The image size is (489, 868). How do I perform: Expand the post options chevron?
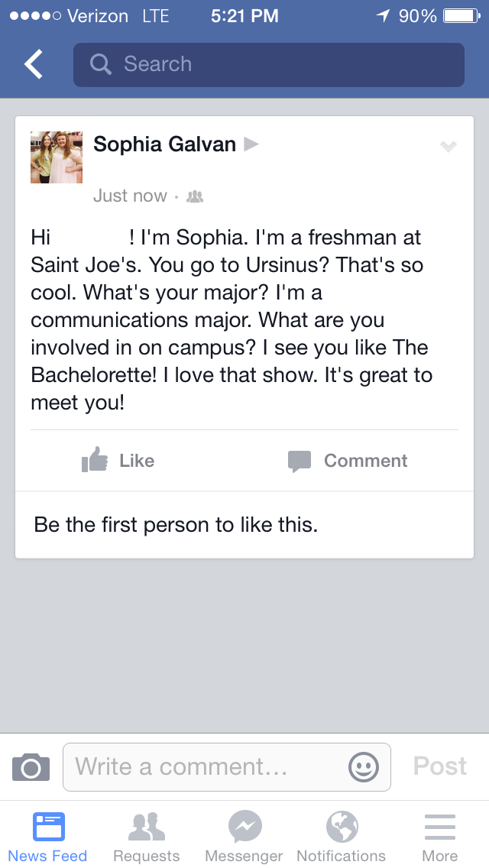(449, 147)
